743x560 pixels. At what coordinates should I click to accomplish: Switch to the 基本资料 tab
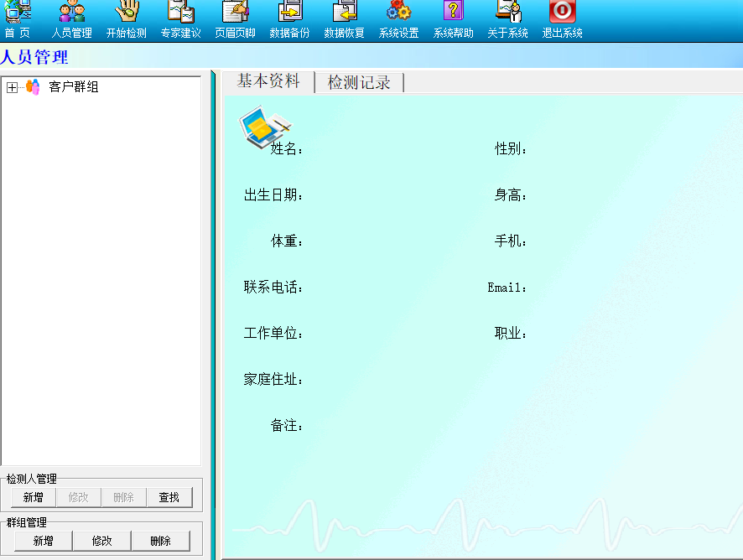click(x=268, y=81)
